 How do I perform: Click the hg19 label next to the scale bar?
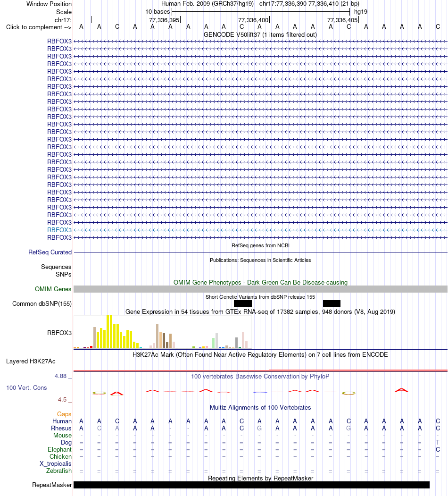[x=361, y=12]
